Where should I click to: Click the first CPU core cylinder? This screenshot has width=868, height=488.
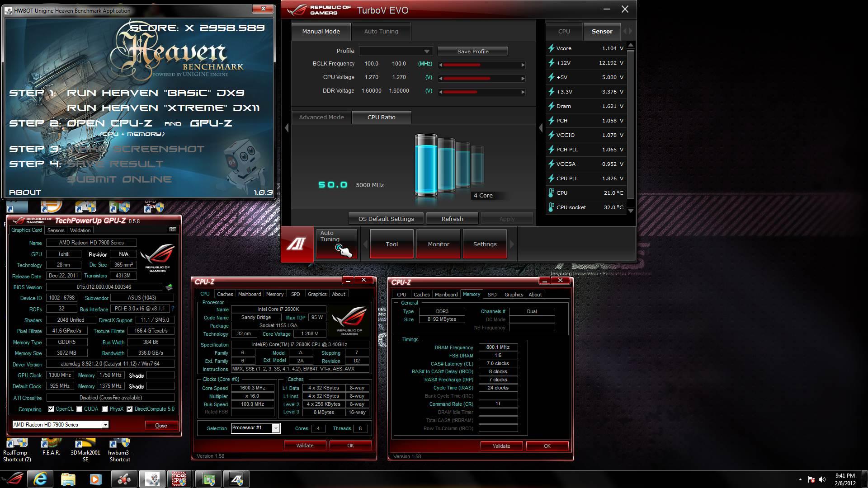click(x=426, y=165)
